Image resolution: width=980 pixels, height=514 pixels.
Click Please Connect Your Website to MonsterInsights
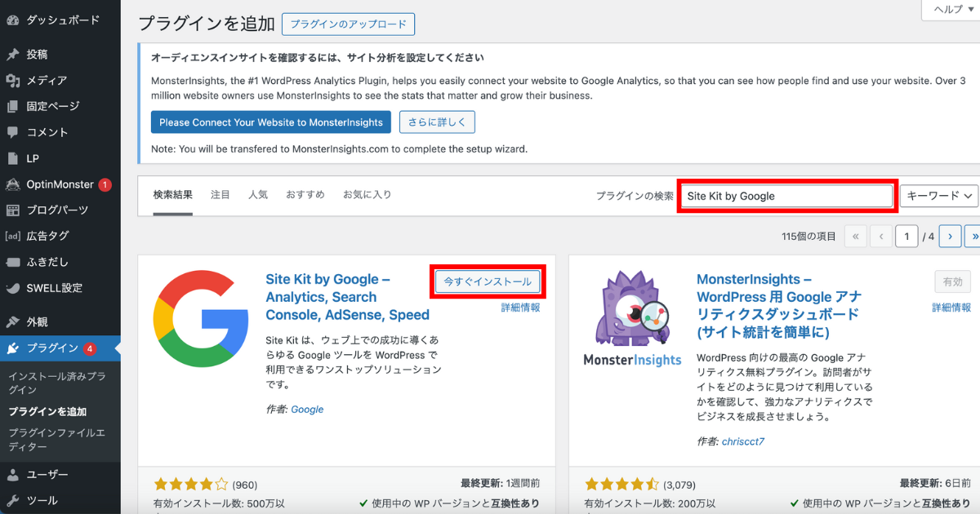click(x=271, y=122)
